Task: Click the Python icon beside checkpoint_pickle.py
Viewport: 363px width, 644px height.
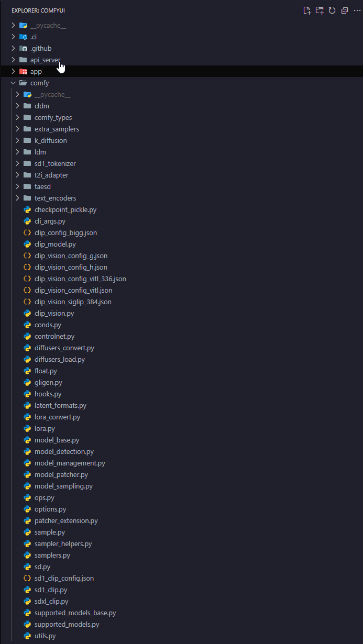Action: coord(27,209)
